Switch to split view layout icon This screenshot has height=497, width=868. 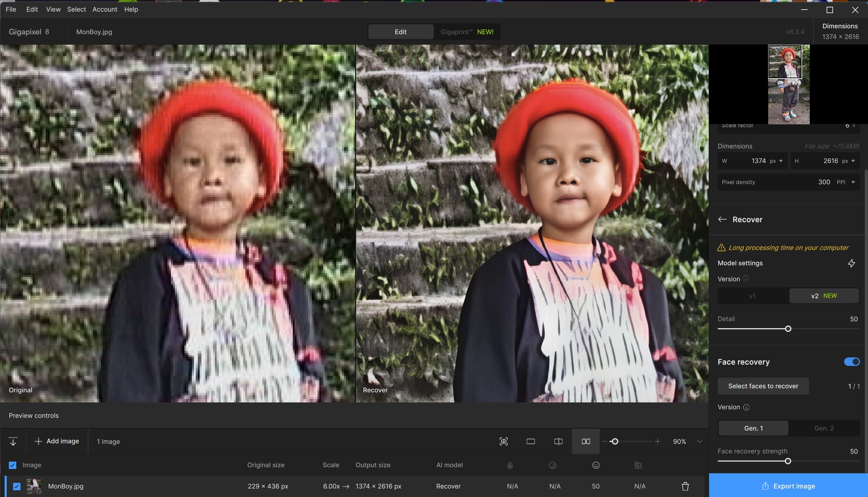tap(558, 441)
